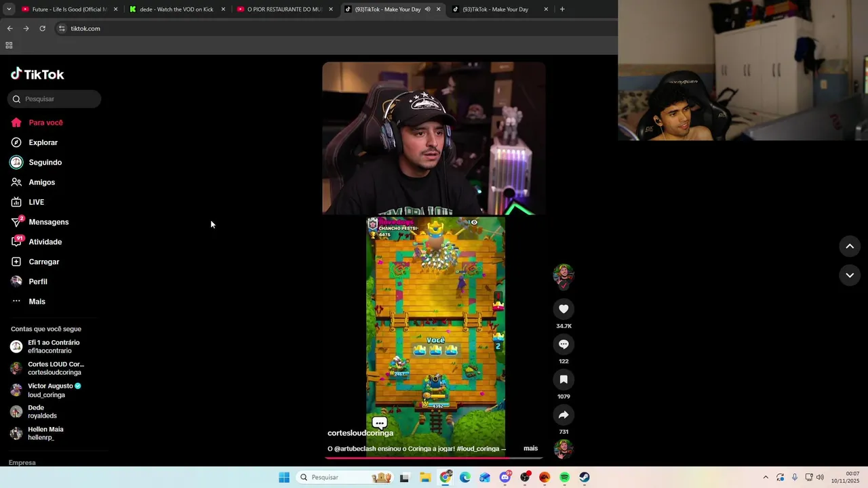Viewport: 868px width, 488px height.
Task: Open the sound disc thumbnail below share
Action: click(564, 449)
